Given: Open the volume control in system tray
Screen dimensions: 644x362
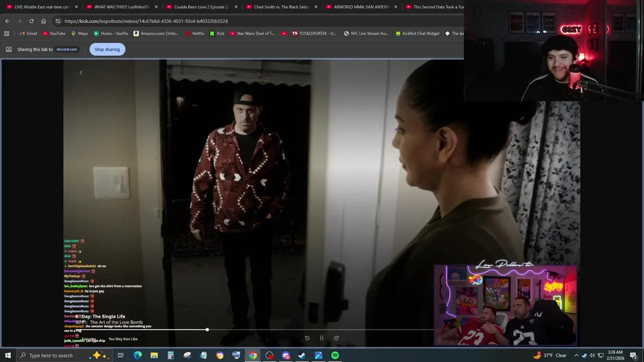Looking at the screenshot, I should 592,355.
